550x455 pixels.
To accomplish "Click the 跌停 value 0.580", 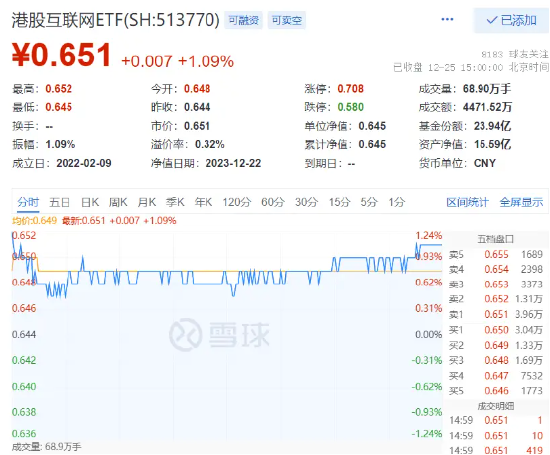I will tap(350, 107).
